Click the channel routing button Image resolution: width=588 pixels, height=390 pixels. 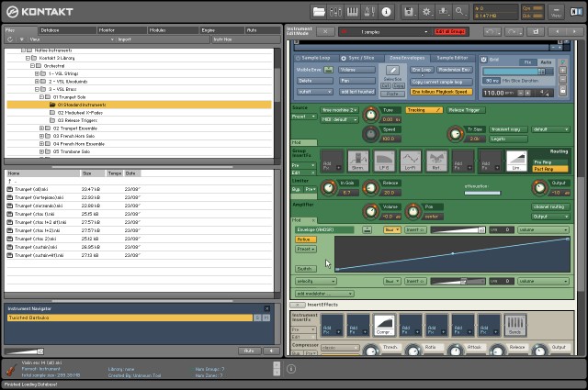(x=550, y=206)
